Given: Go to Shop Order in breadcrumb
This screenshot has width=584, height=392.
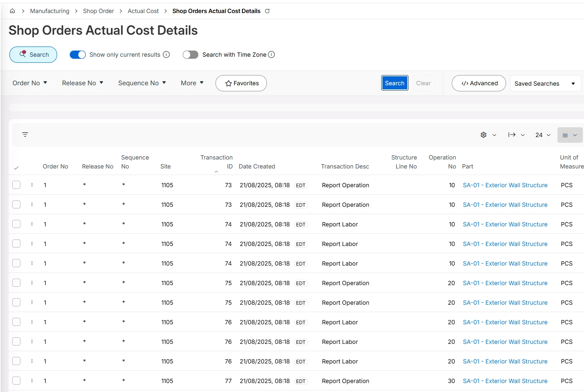Looking at the screenshot, I should pyautogui.click(x=98, y=11).
